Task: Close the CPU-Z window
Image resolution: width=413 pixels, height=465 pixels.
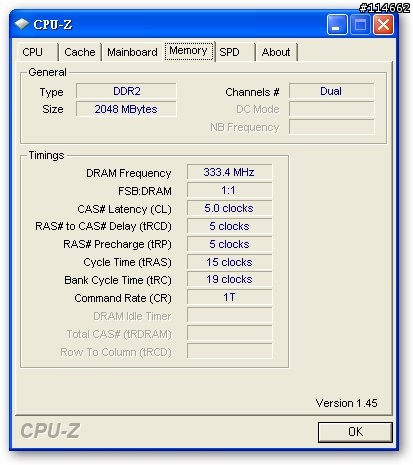Action: click(383, 25)
